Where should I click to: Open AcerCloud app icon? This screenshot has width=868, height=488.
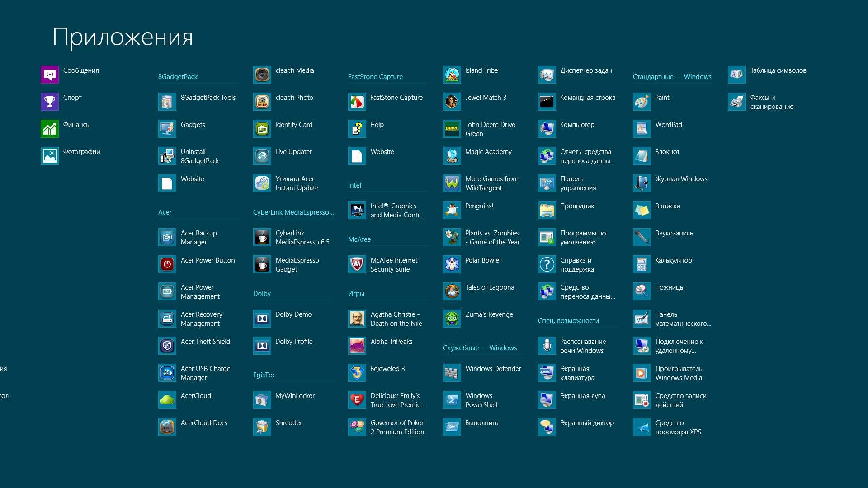(167, 400)
